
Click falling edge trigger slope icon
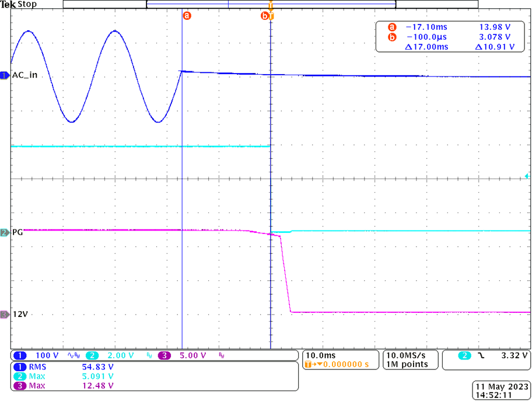coord(481,355)
